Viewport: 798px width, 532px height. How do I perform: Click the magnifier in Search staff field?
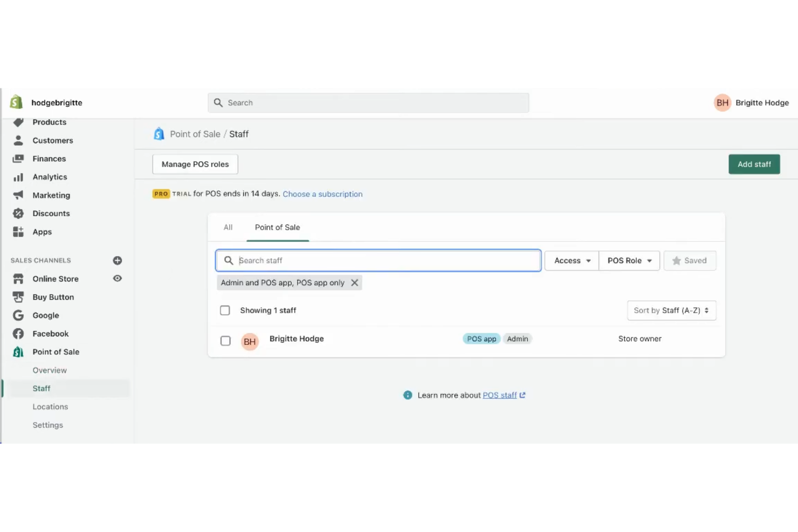coord(229,260)
